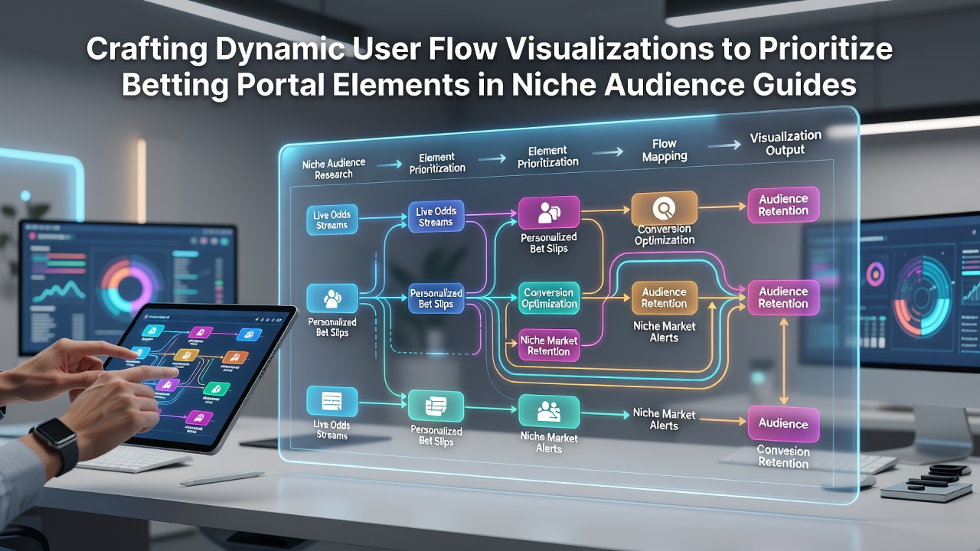Select the teal Conversion Optimization node
The height and width of the screenshot is (551, 980).
[548, 298]
